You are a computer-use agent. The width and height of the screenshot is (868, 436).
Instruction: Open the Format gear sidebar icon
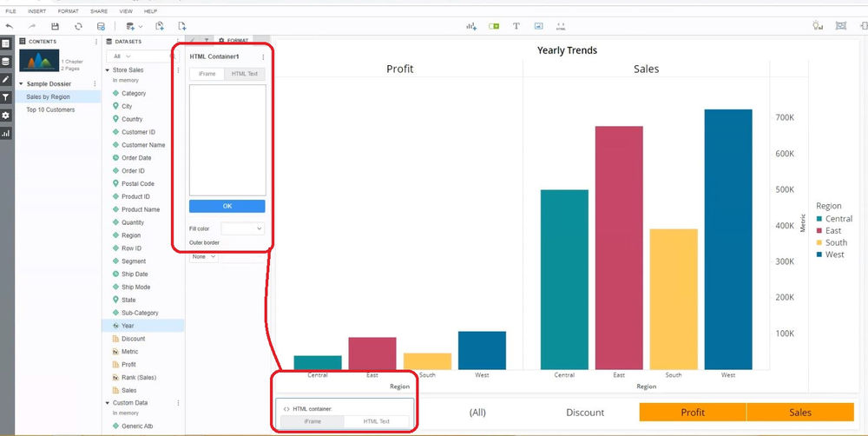[5, 116]
